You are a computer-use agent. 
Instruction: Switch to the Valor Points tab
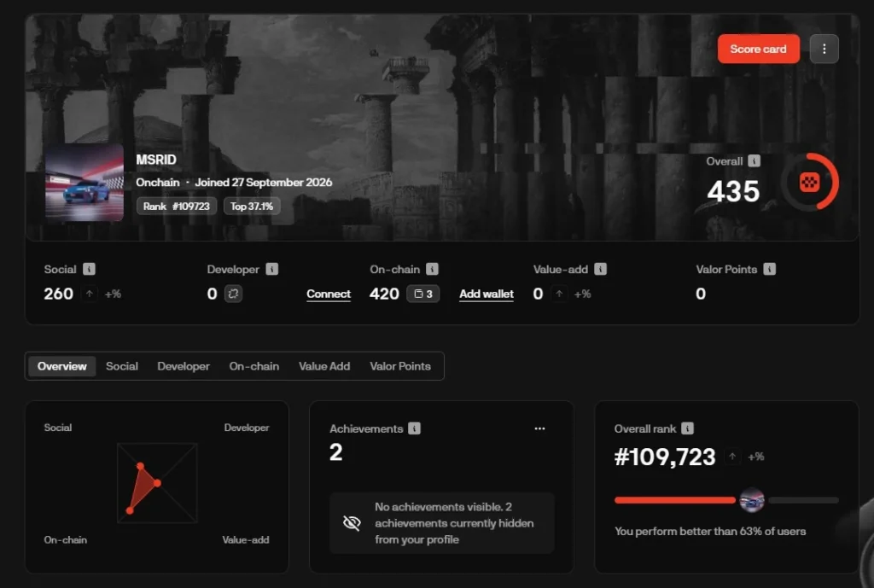(x=400, y=366)
